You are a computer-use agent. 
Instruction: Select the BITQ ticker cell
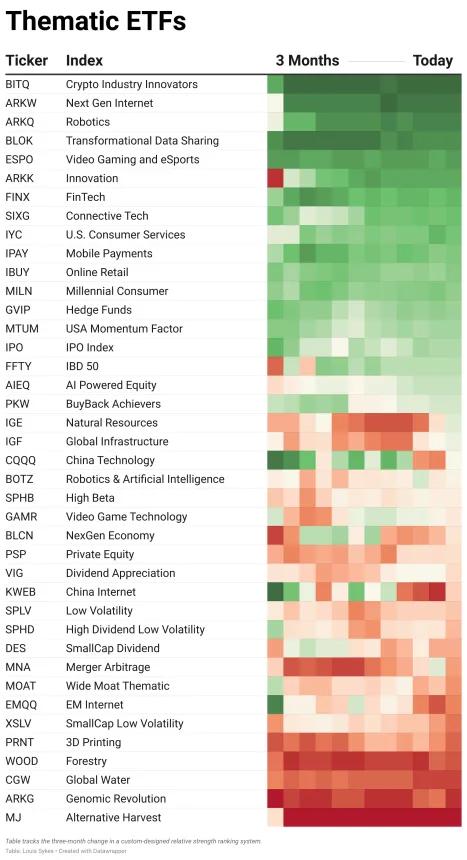click(17, 84)
